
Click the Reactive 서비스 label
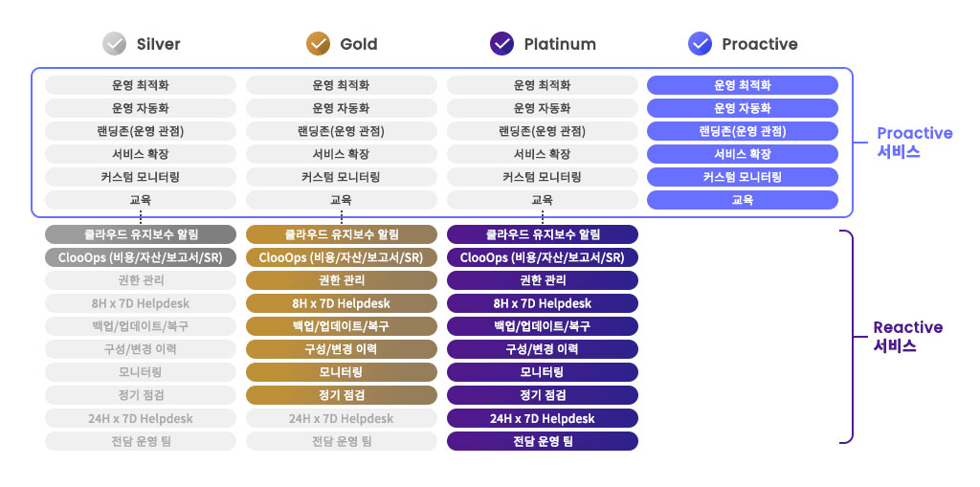[x=907, y=337]
